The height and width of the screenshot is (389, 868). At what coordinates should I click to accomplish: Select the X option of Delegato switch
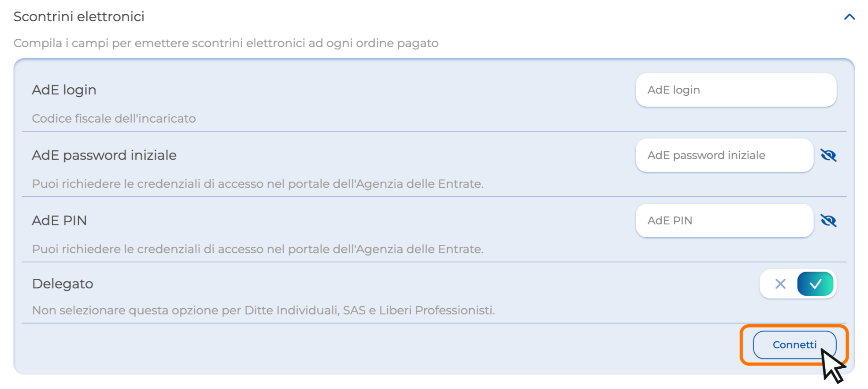(780, 284)
